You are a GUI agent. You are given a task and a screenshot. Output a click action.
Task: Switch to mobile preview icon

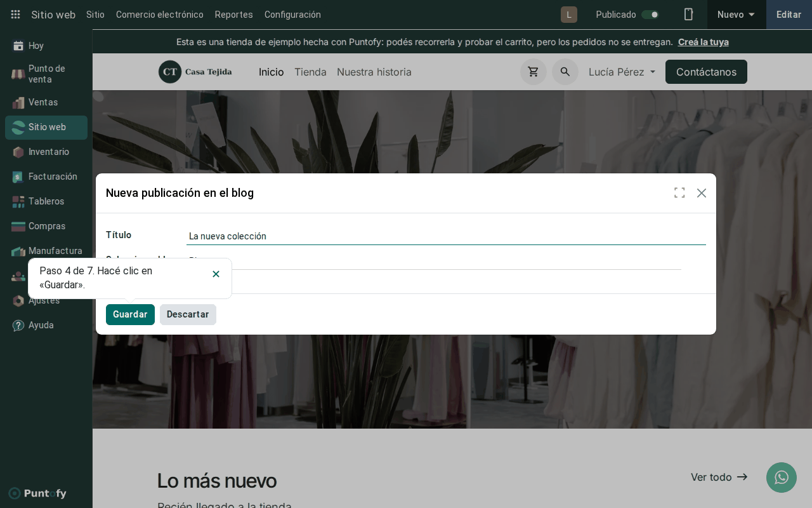pos(688,15)
